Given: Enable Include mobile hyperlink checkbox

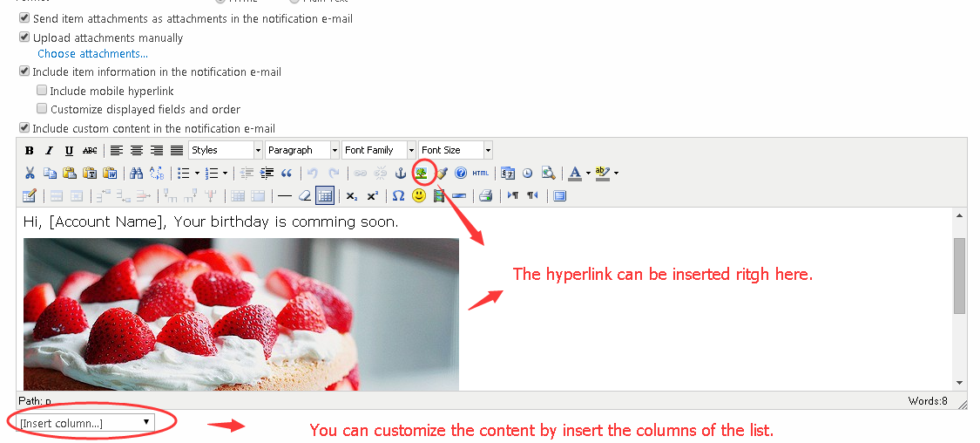Looking at the screenshot, I should (41, 91).
